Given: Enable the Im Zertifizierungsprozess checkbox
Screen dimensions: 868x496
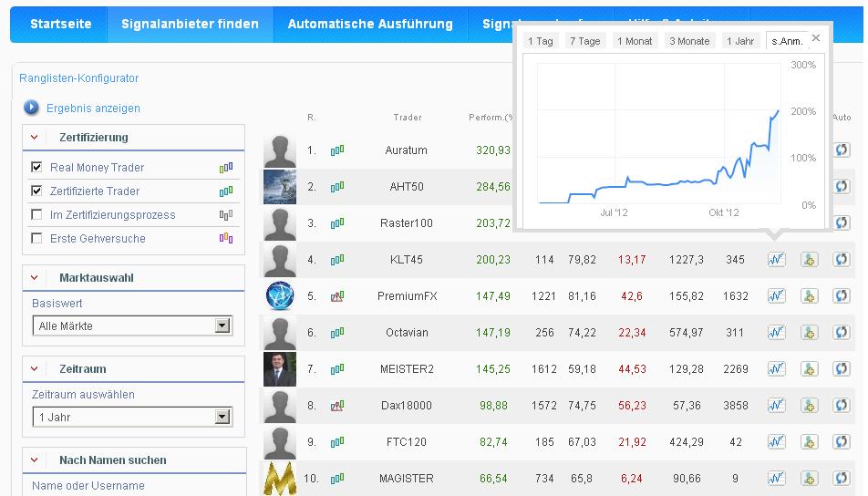Looking at the screenshot, I should [36, 214].
